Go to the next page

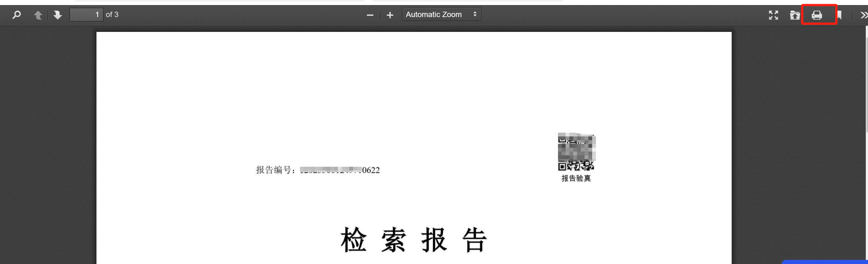58,15
